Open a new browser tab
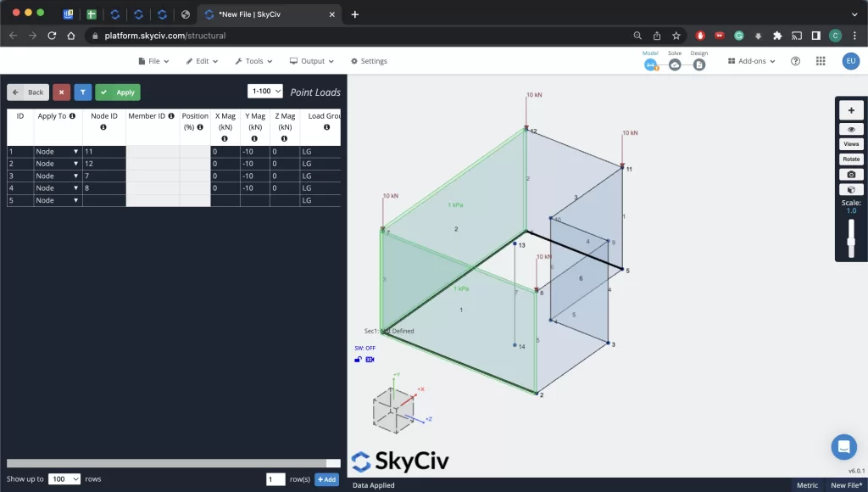 [x=355, y=14]
